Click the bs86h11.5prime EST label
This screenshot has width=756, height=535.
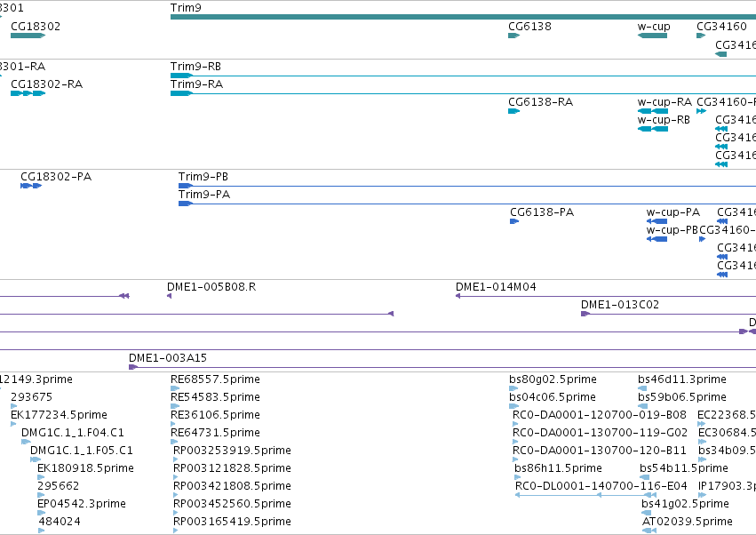point(558,468)
